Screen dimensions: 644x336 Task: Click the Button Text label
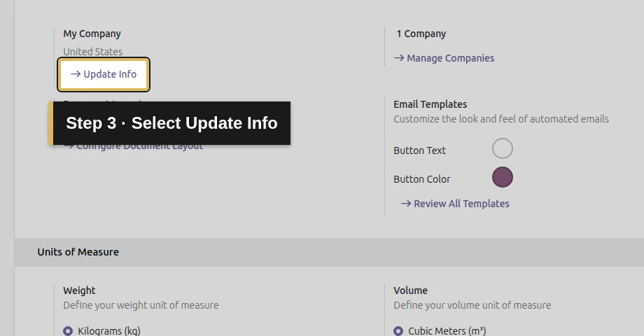click(419, 150)
